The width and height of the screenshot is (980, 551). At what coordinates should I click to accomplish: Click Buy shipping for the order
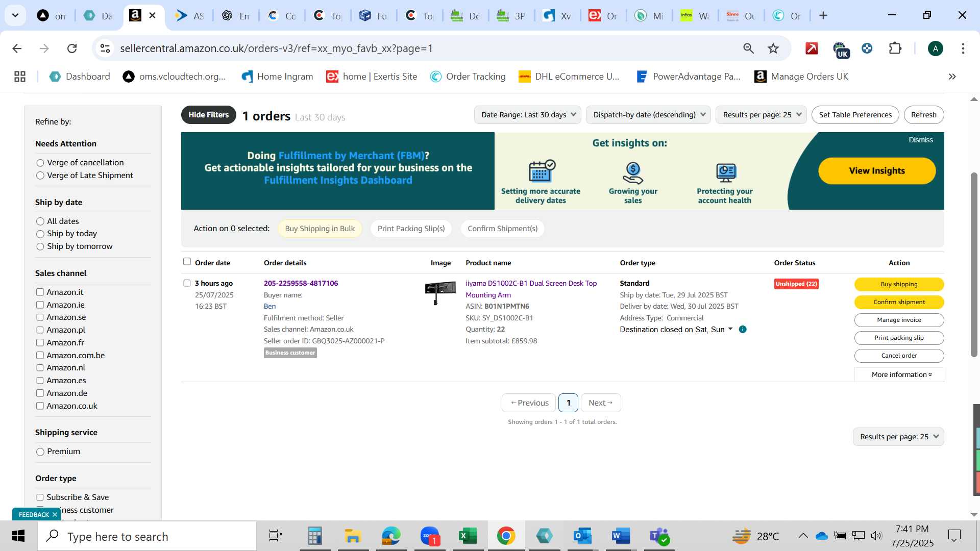(899, 284)
